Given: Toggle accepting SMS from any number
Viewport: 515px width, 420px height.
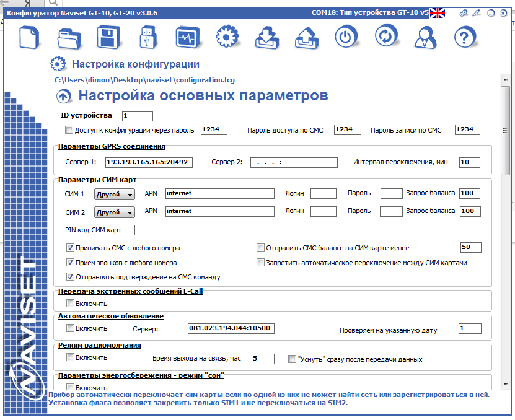Looking at the screenshot, I should (x=70, y=248).
